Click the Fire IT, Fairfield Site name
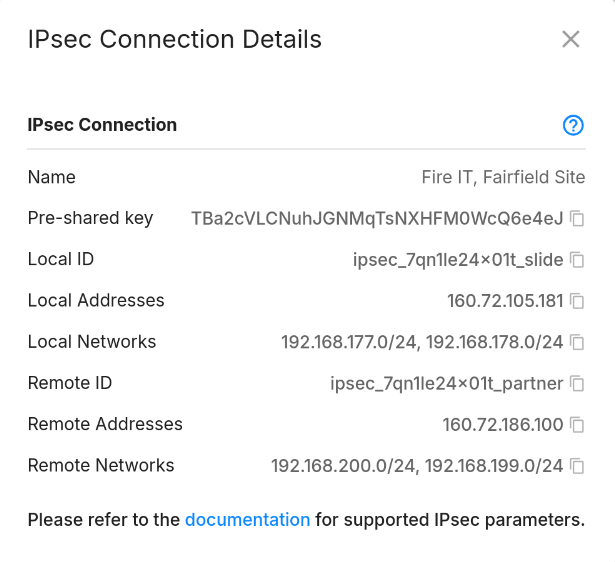 [x=503, y=177]
